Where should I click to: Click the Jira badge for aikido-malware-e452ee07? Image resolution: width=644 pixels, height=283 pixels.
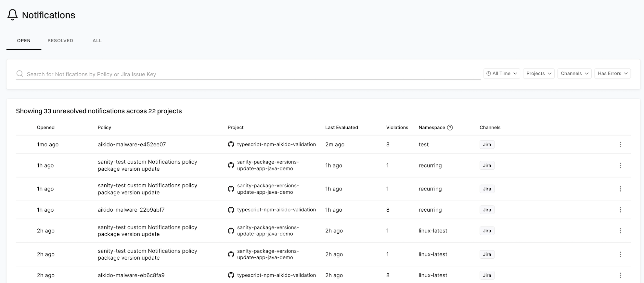pos(487,144)
